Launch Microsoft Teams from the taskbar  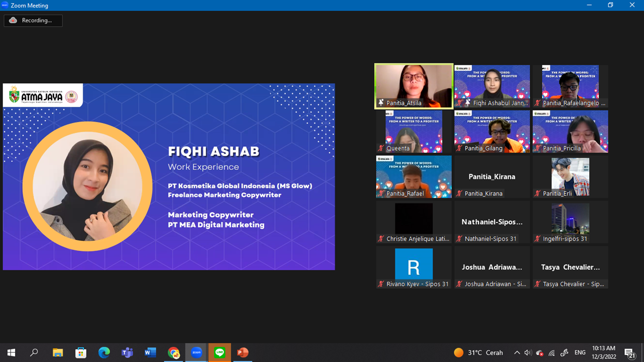click(127, 352)
